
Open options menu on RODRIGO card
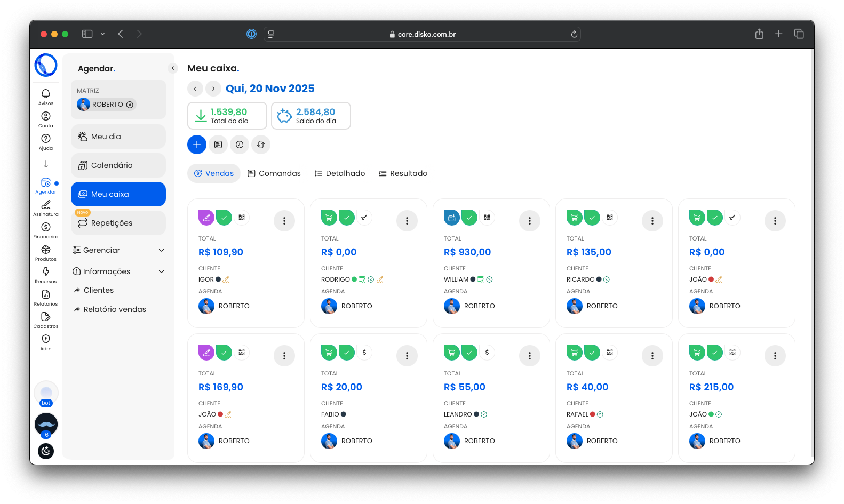coord(407,221)
